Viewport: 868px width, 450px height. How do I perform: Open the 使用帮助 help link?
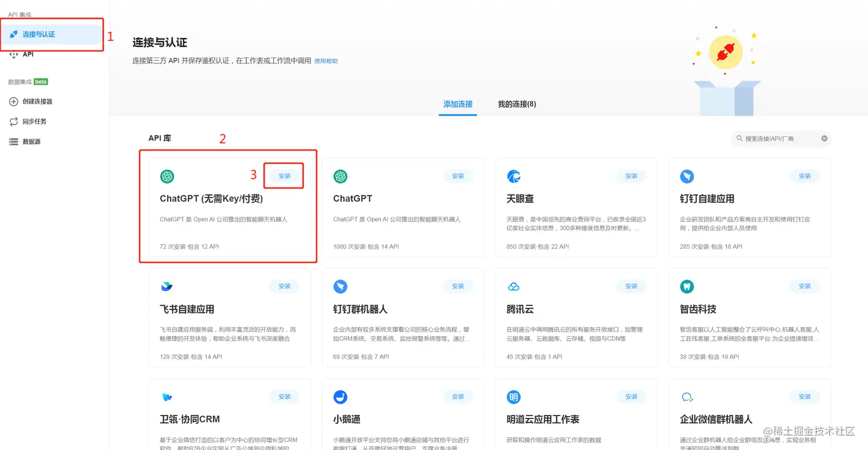pyautogui.click(x=326, y=61)
